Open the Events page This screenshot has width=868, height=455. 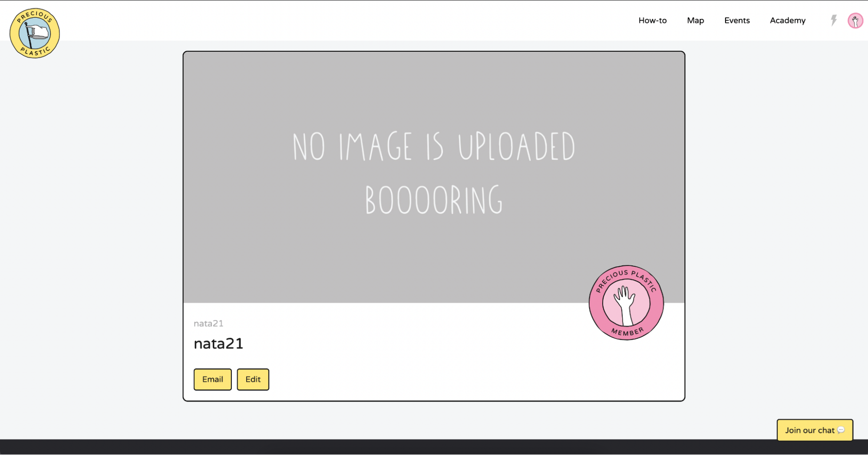click(x=736, y=20)
